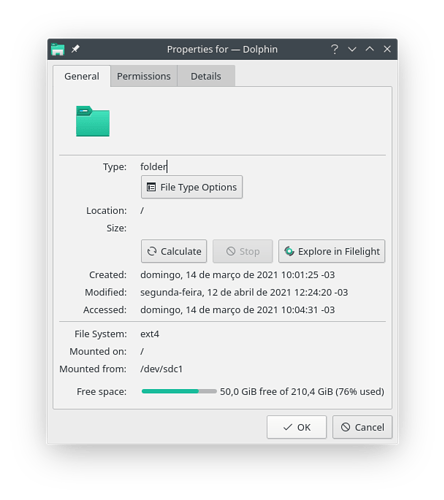444x500 pixels.
Task: Click the refresh icon on Calculate button
Action: tap(152, 251)
